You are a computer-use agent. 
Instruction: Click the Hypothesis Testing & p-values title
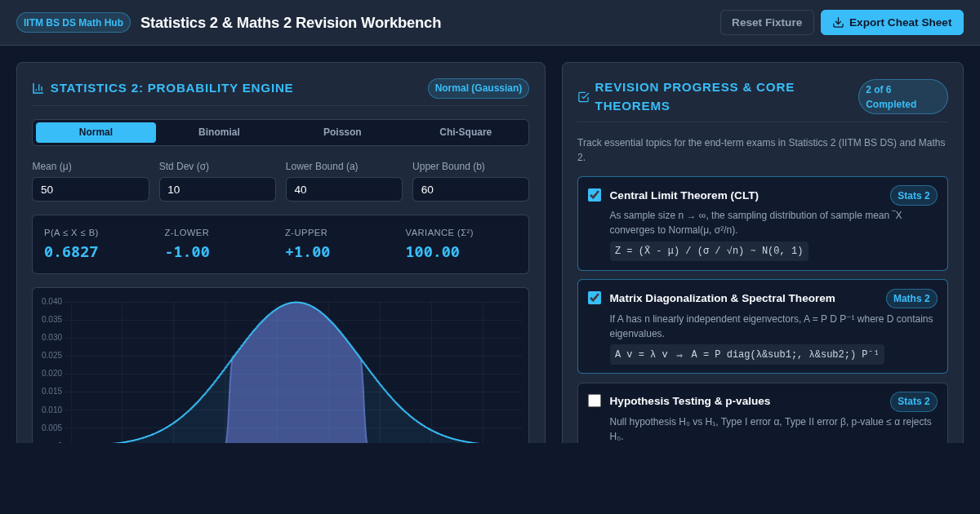[689, 401]
